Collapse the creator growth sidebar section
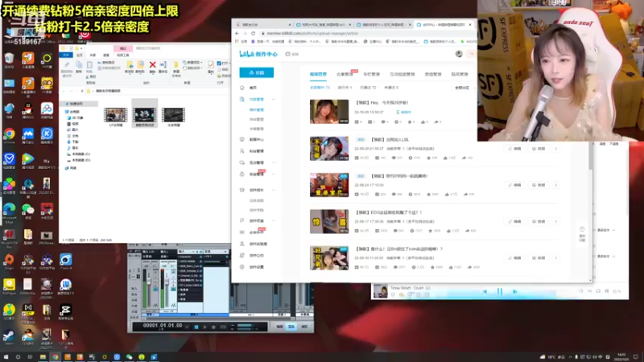This screenshot has width=644, height=362. click(274, 190)
